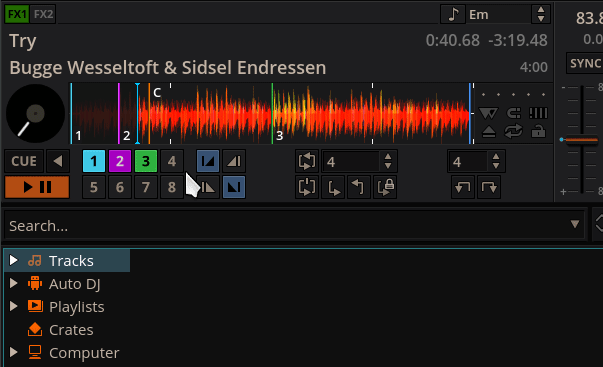Viewport: 603px width, 367px height.
Task: Select Auto DJ in the sidebar
Action: coord(75,284)
